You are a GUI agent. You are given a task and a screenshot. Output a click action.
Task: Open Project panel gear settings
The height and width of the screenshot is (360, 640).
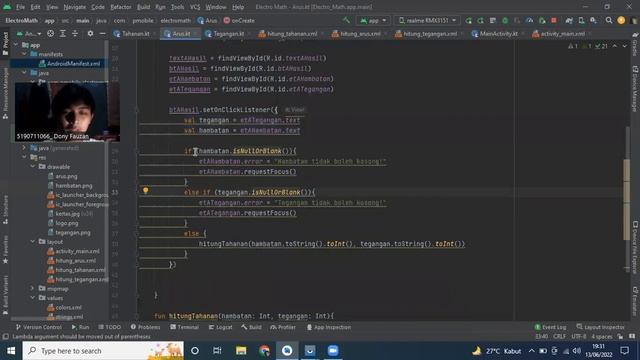click(x=90, y=33)
